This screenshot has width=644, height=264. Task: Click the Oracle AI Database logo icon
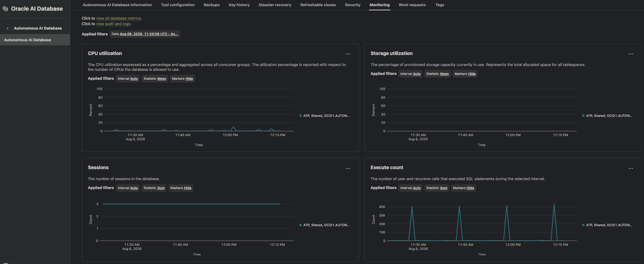pyautogui.click(x=5, y=9)
